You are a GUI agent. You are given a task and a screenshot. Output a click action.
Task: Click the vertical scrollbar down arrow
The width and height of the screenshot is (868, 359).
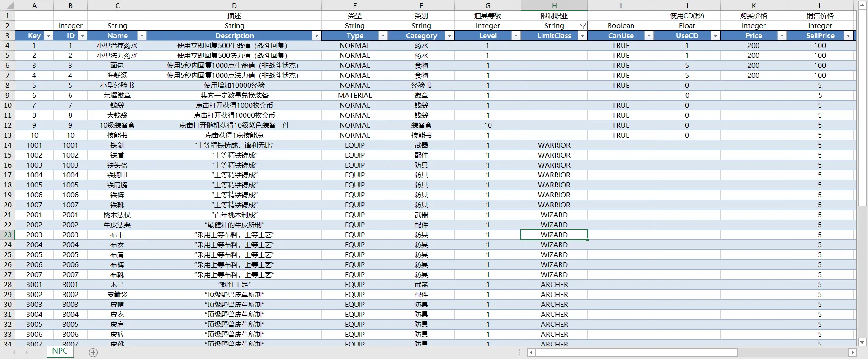tap(862, 342)
